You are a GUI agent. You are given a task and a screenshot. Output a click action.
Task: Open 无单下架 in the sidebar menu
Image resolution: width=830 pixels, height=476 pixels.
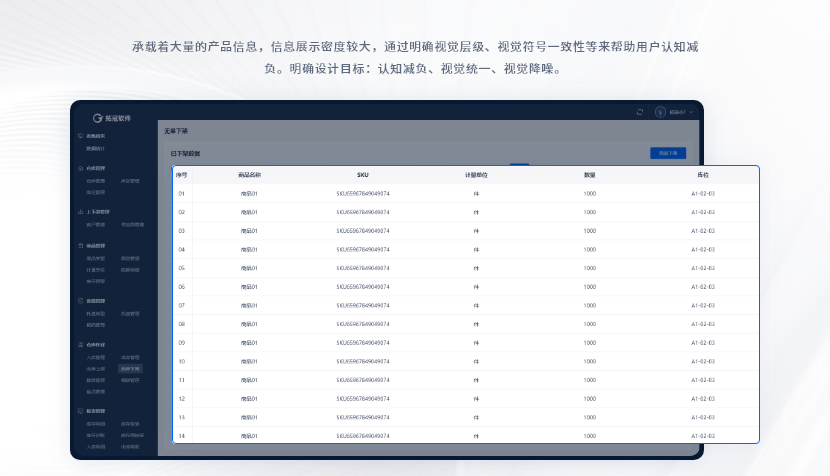(130, 369)
